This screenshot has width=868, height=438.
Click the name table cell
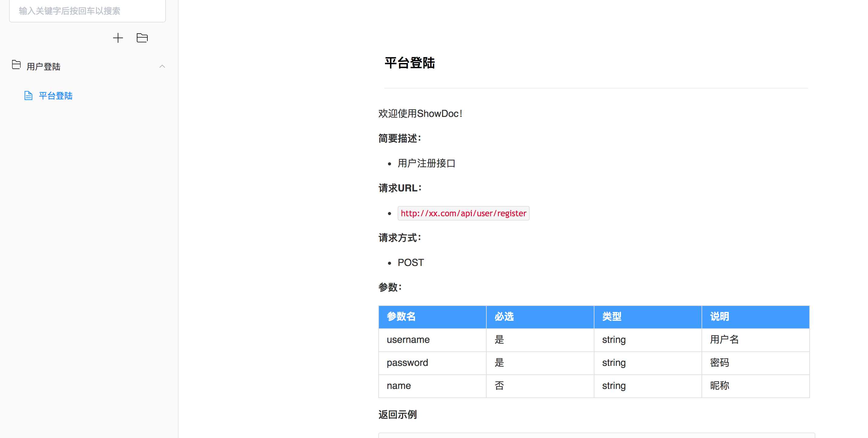(432, 386)
